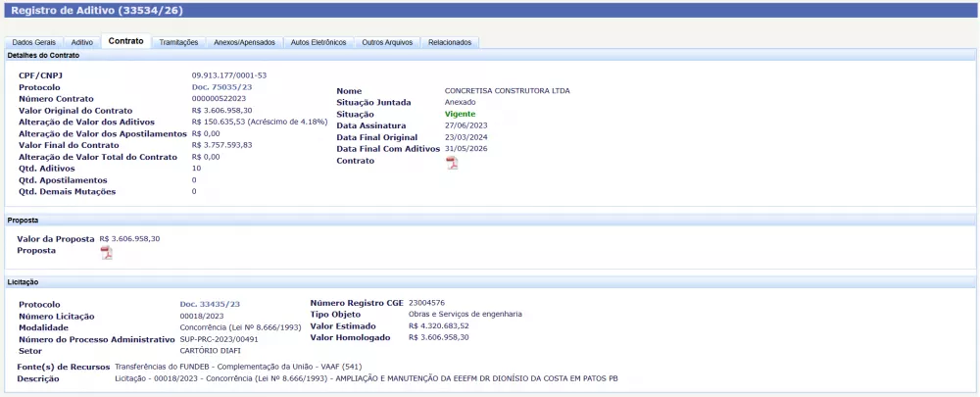This screenshot has height=397, width=980.
Task: Open licitação protocol link Doc. 33435/23
Action: [x=210, y=304]
